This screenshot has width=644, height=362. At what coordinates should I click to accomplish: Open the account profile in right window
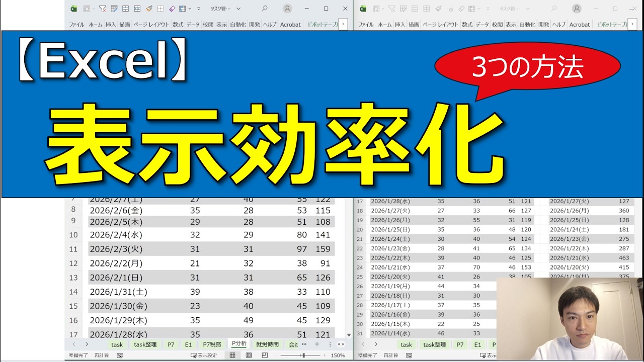[577, 9]
